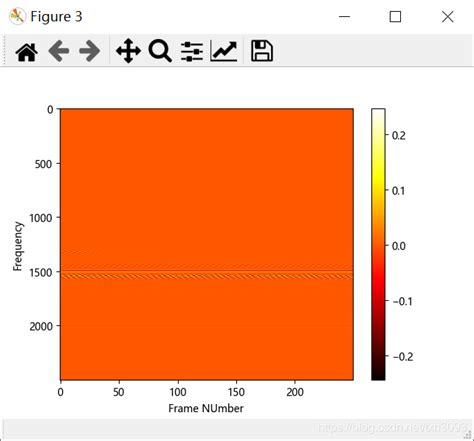The width and height of the screenshot is (474, 441).
Task: Open Configure subplots sliders dialog
Action: point(192,51)
